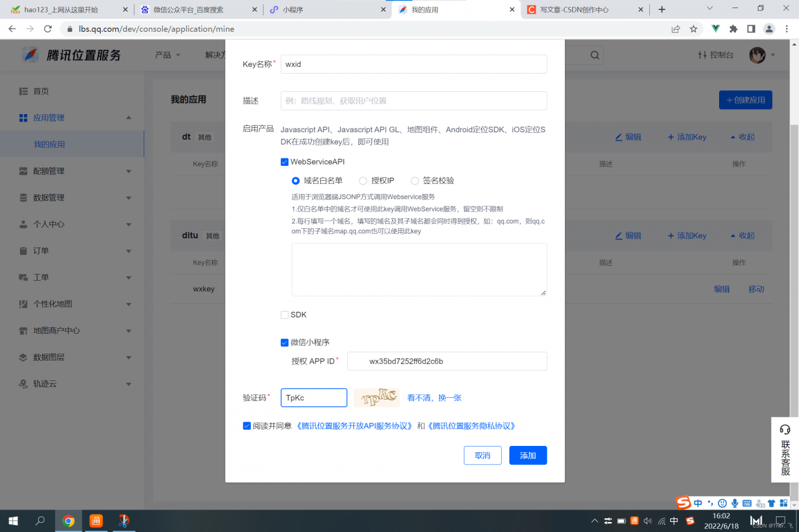Viewport: 799px width, 532px height.
Task: Collapse the ditu application with 收起
Action: (x=742, y=236)
